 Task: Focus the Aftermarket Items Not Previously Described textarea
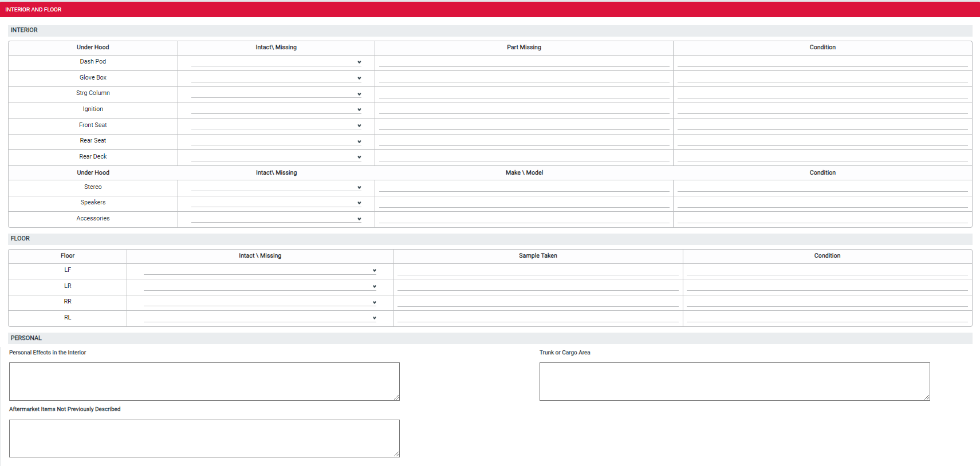pos(204,439)
